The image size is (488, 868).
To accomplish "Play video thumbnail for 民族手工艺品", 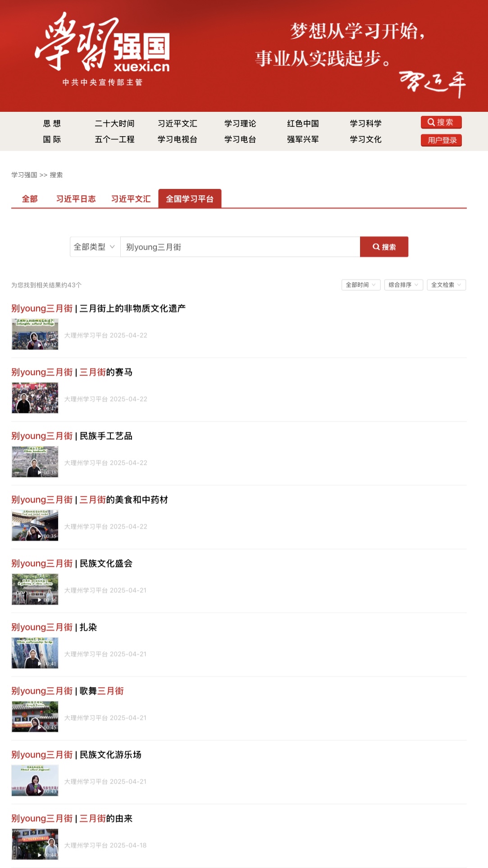I will coord(35,462).
